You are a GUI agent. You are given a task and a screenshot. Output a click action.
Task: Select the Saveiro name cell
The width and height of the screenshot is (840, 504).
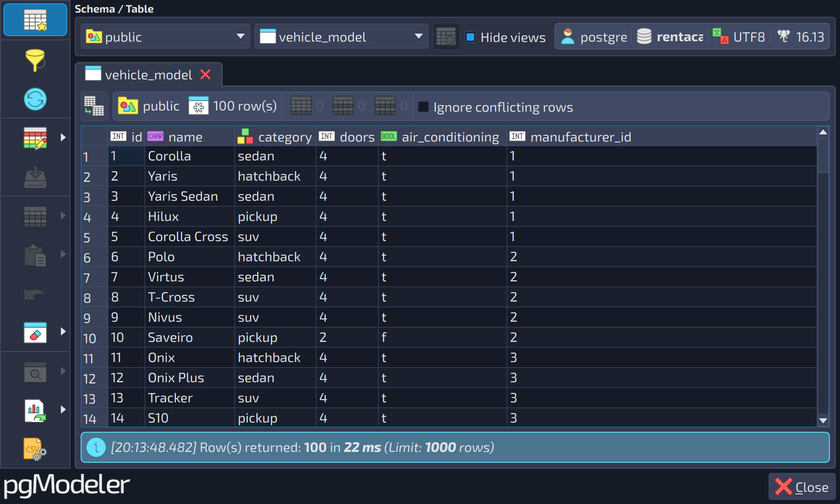coord(189,337)
